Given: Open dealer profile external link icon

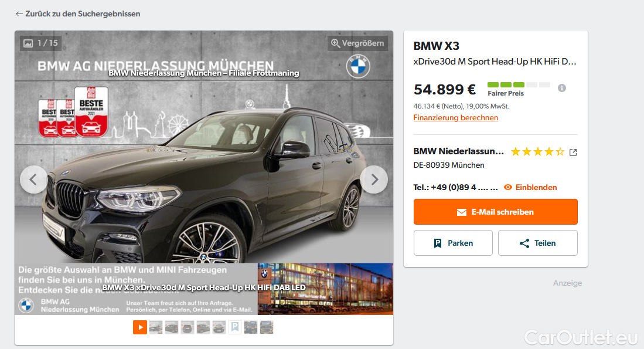Looking at the screenshot, I should [x=573, y=153].
